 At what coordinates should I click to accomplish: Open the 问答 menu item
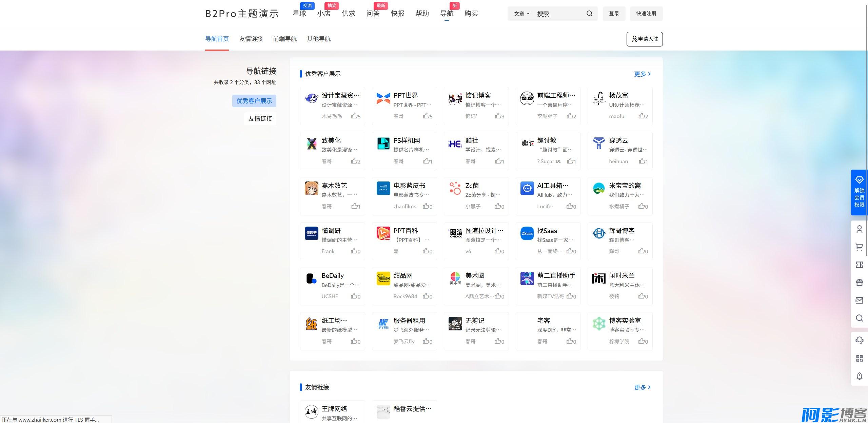(x=373, y=14)
